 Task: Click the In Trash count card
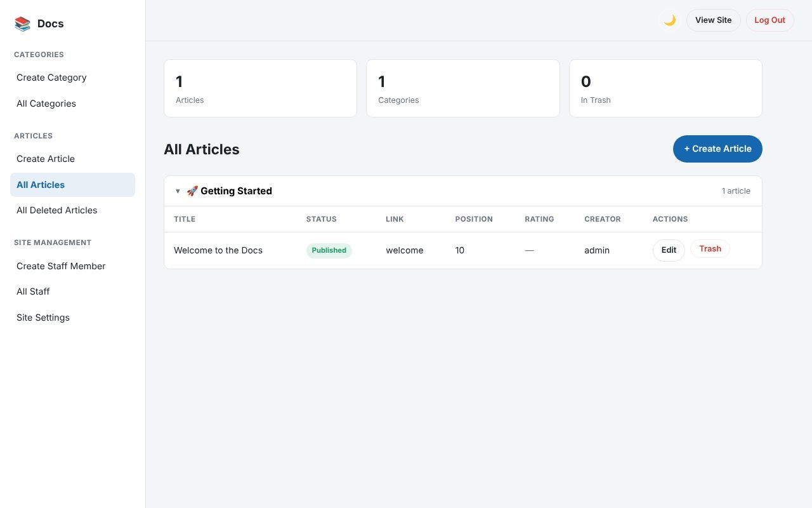(665, 88)
